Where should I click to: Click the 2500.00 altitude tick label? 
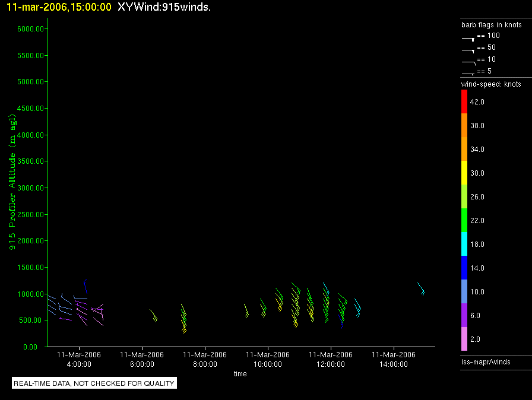click(30, 215)
